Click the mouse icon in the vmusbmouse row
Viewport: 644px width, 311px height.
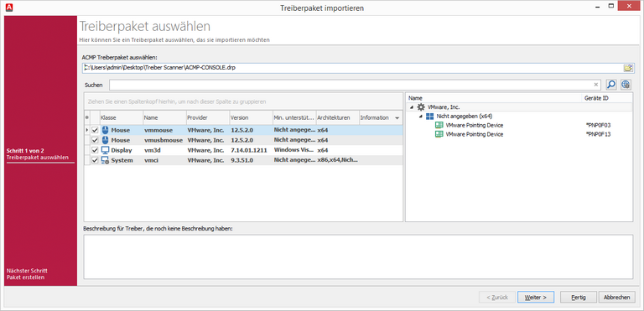point(105,140)
